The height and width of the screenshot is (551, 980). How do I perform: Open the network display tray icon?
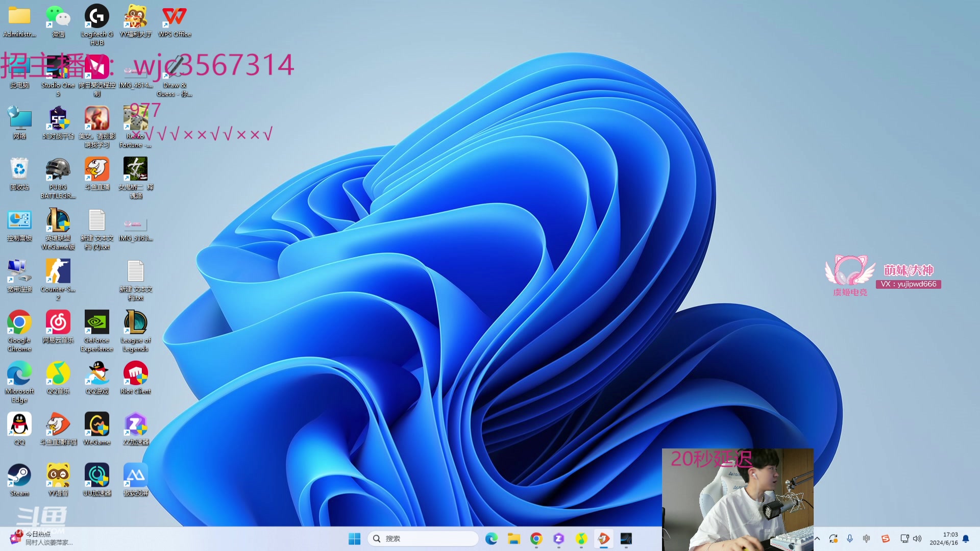coord(904,539)
